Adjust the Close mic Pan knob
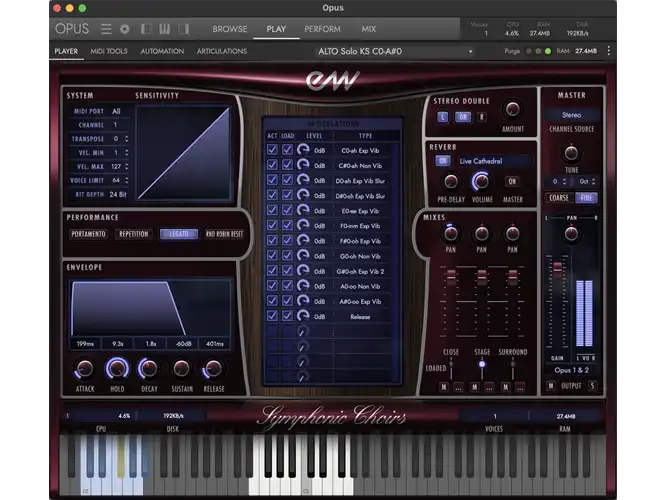This screenshot has height=500, width=667. tap(450, 233)
